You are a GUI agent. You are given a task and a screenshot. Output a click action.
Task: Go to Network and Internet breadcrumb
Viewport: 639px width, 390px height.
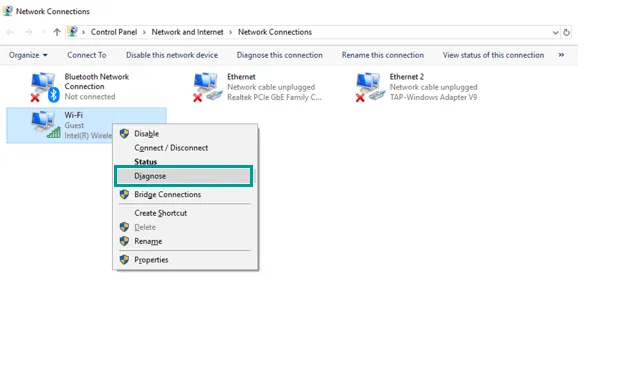click(x=187, y=32)
